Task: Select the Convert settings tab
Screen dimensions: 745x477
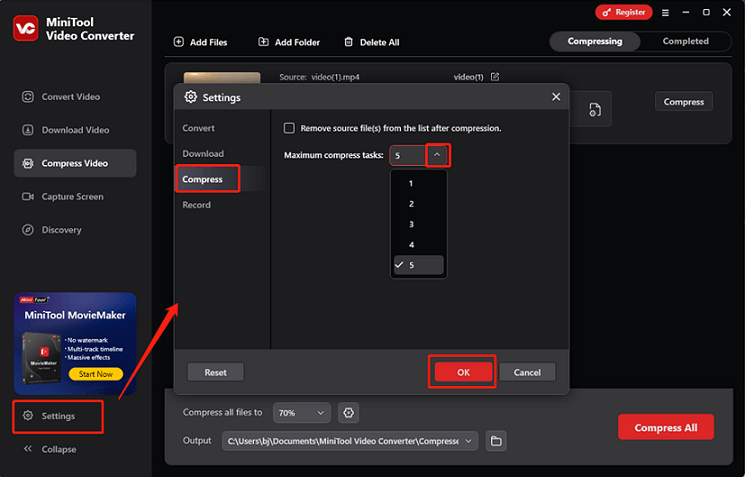Action: (199, 128)
